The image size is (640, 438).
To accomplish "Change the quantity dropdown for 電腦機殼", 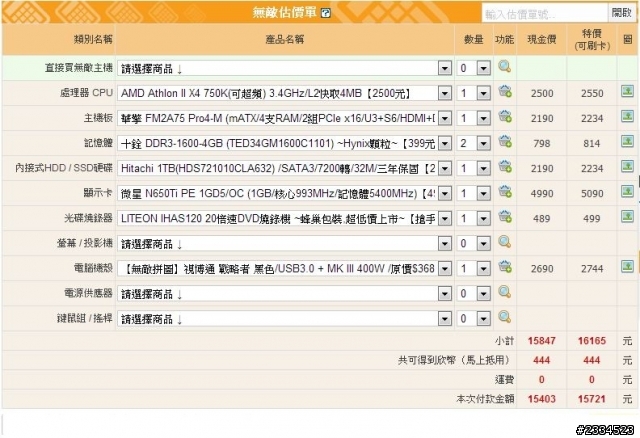I will 473,269.
